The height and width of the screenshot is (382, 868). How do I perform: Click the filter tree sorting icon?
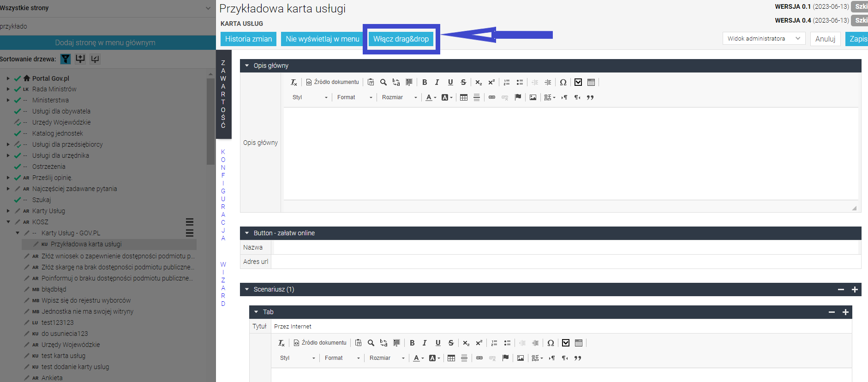click(x=66, y=59)
